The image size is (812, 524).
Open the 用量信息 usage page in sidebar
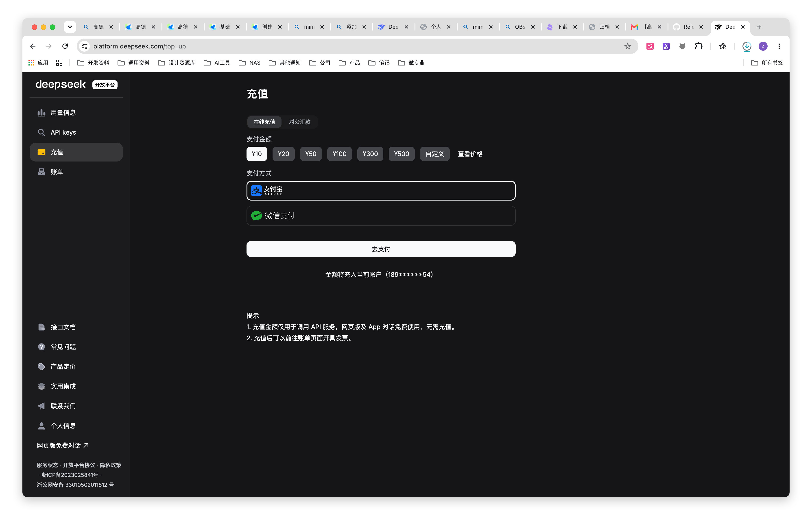pyautogui.click(x=76, y=113)
